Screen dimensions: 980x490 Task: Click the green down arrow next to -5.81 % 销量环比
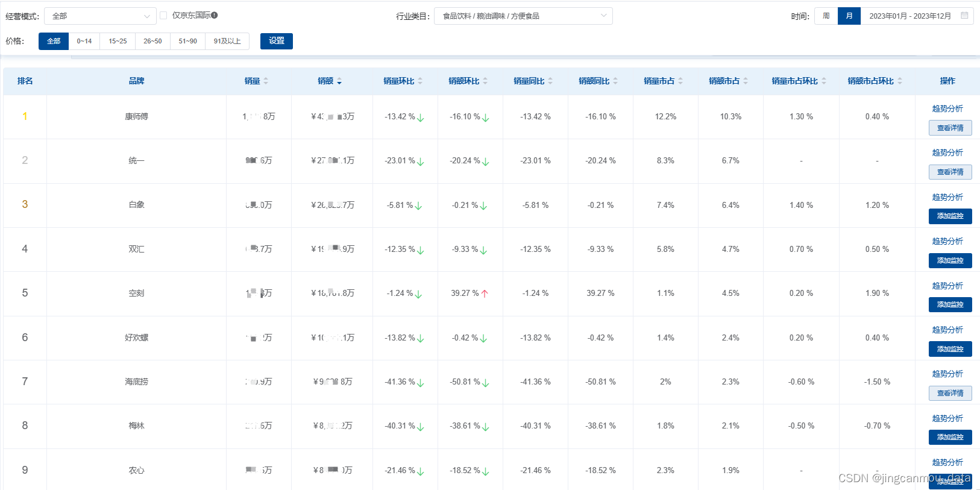[x=419, y=206]
